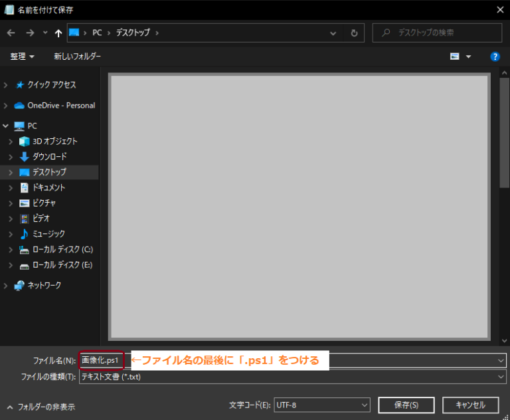
Task: Click the キャンセル button
Action: click(470, 405)
